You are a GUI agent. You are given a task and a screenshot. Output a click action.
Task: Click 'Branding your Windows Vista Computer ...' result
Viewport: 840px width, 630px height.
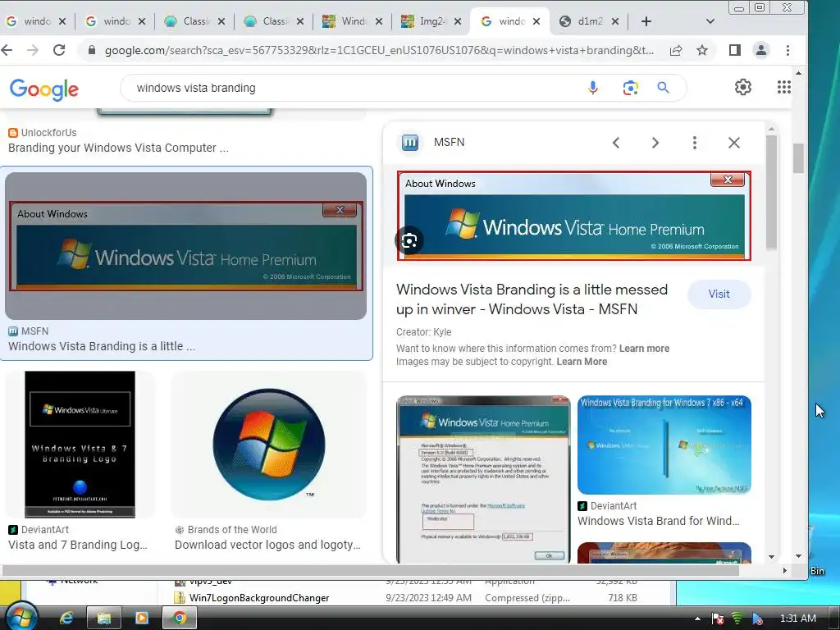[x=118, y=148]
